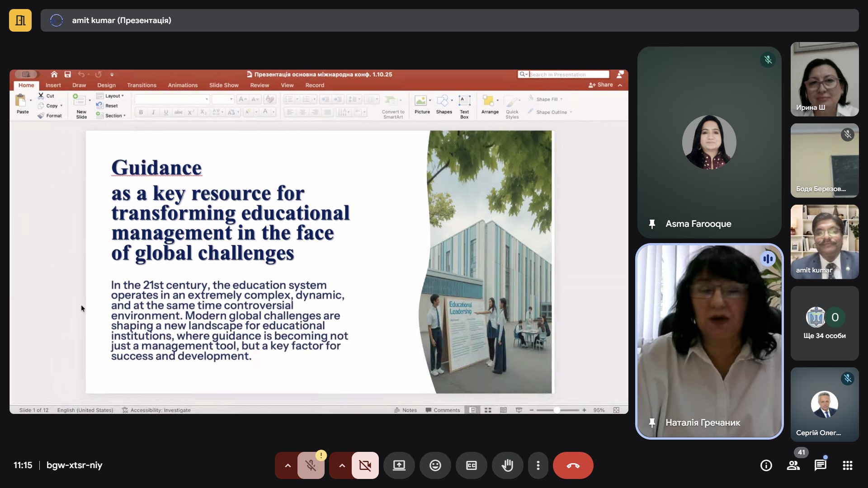The height and width of the screenshot is (488, 868).
Task: Click the Наталія Гречаник video tile
Action: 709,341
